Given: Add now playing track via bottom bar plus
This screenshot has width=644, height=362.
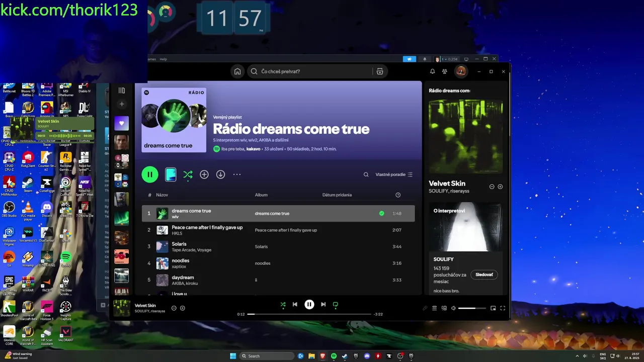Looking at the screenshot, I should [183, 308].
